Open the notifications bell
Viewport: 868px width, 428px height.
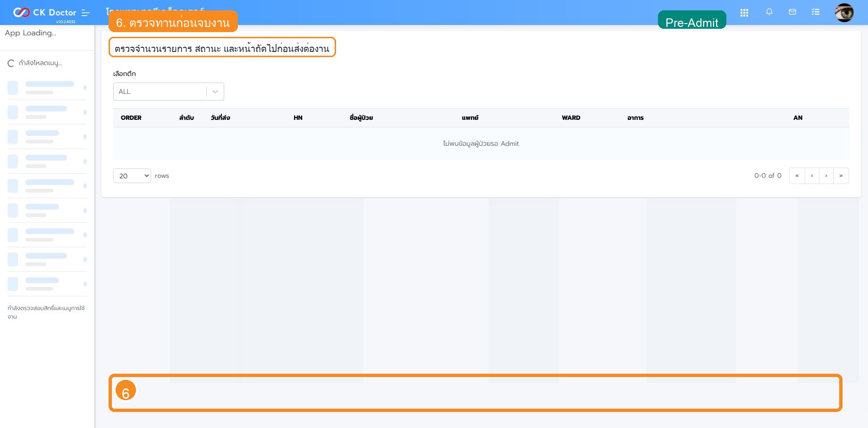point(769,12)
